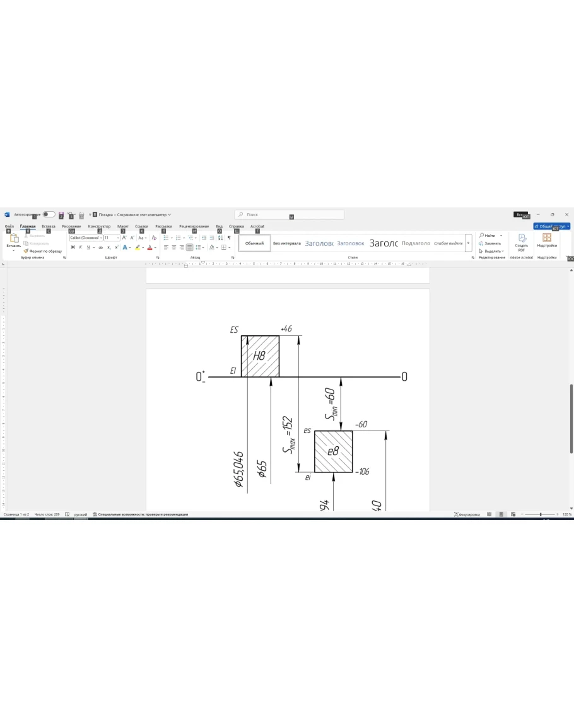Image resolution: width=574 pixels, height=728 pixels.
Task: Toggle paragraph marks display (¶)
Action: 229,238
